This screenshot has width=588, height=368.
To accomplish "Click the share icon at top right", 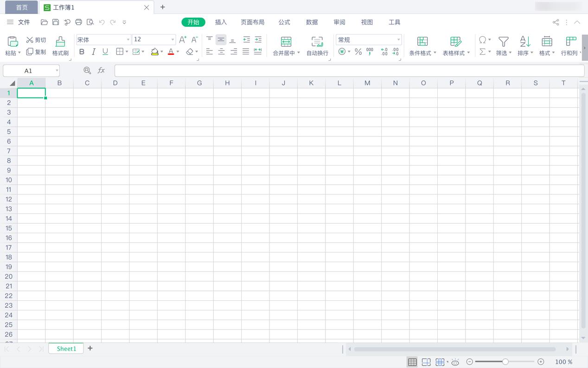I will pyautogui.click(x=556, y=22).
